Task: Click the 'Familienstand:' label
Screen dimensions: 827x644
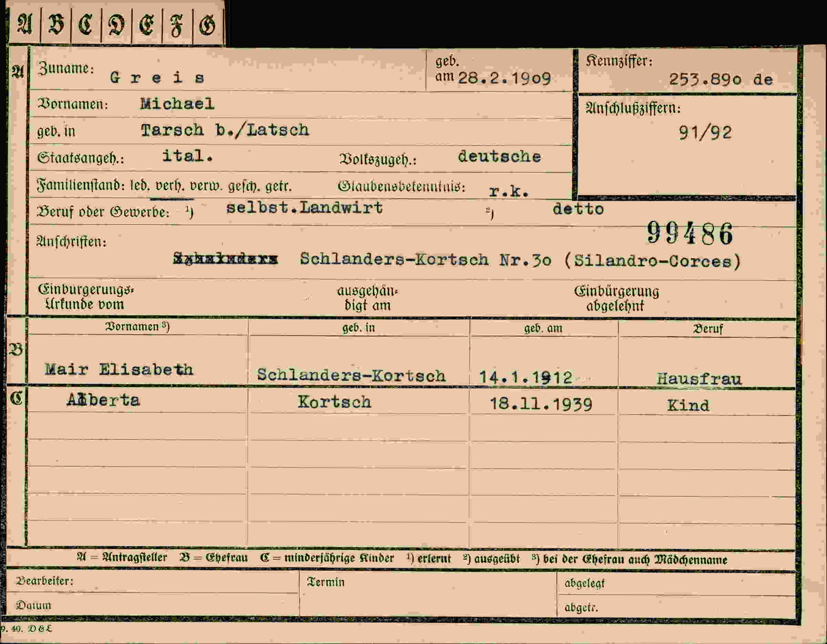Action: click(81, 185)
